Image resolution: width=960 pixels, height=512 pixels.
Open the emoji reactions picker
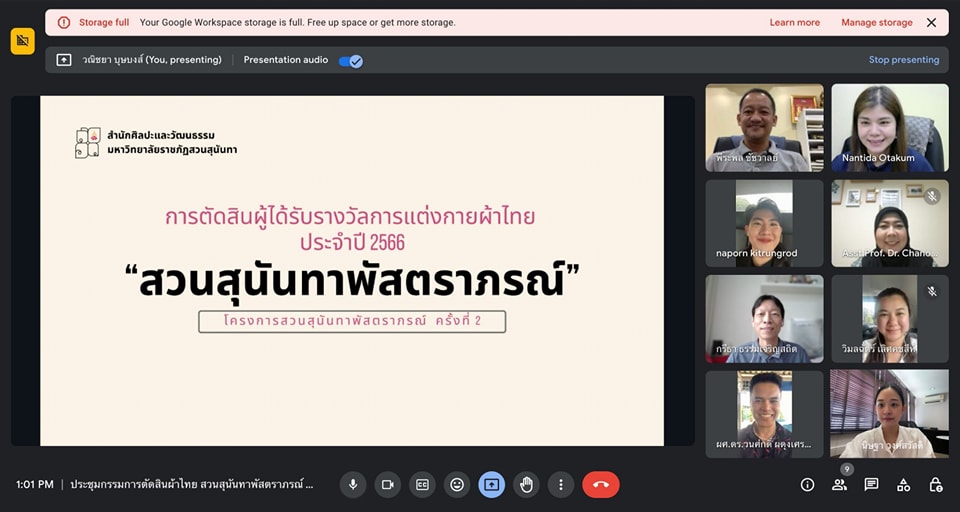point(457,485)
